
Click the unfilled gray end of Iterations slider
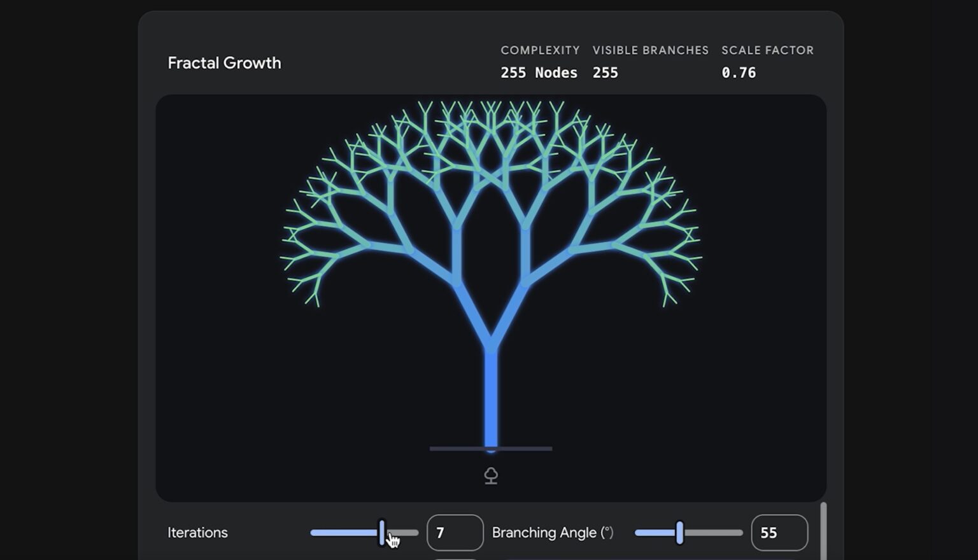(x=407, y=533)
